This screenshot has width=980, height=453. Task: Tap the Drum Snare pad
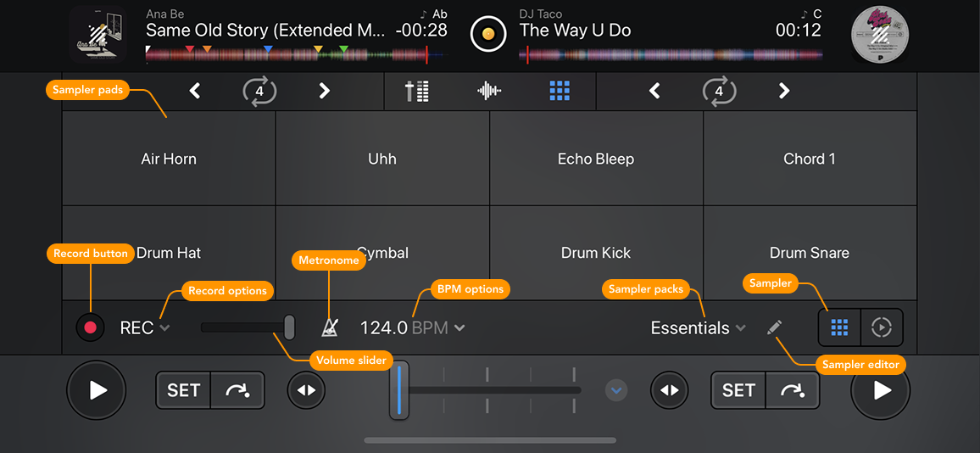point(810,253)
